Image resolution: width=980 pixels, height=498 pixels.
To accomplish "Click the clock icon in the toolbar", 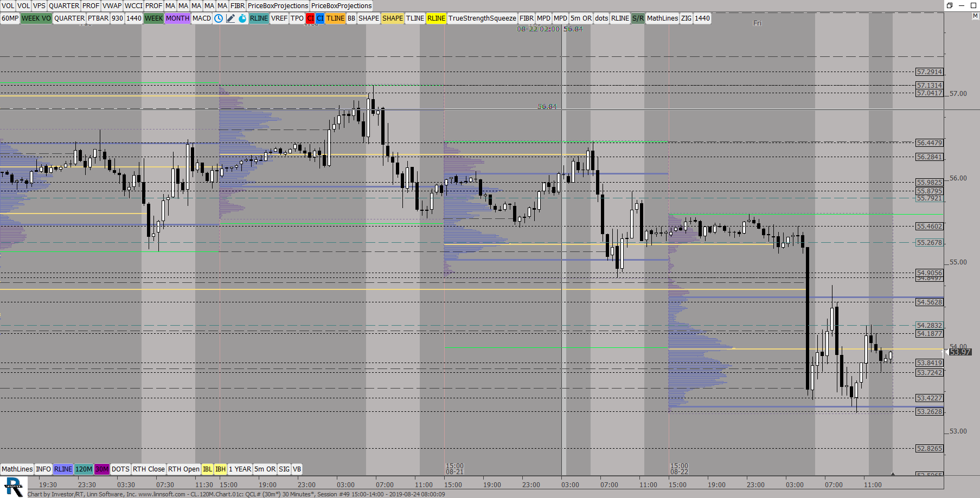I will tap(218, 18).
